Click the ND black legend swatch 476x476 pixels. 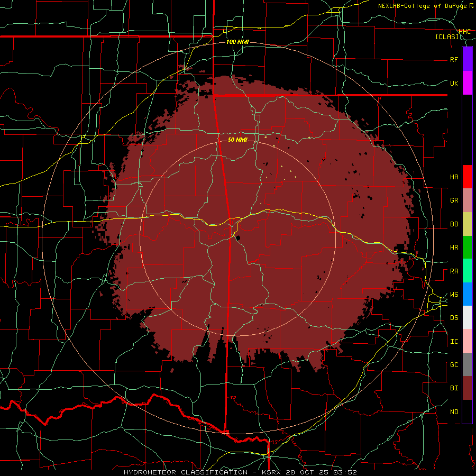[x=467, y=411]
